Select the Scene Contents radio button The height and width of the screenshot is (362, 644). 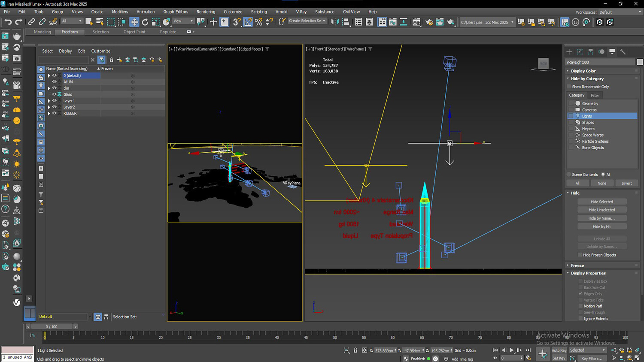[x=569, y=175]
